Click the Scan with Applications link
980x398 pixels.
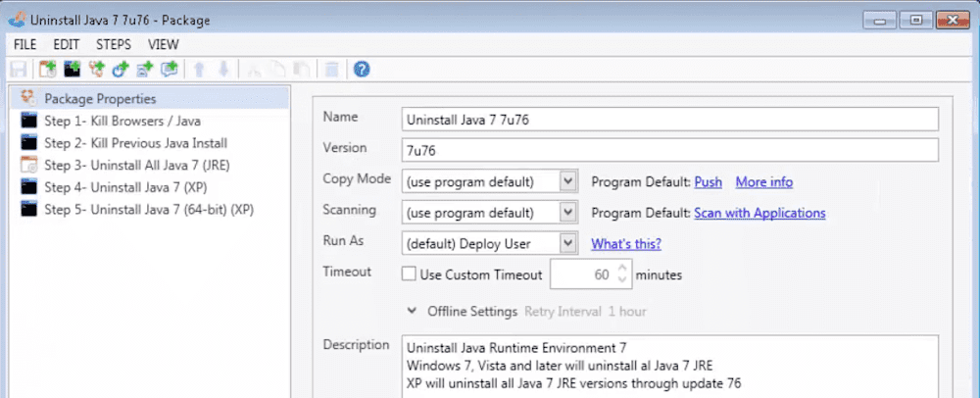tap(759, 213)
